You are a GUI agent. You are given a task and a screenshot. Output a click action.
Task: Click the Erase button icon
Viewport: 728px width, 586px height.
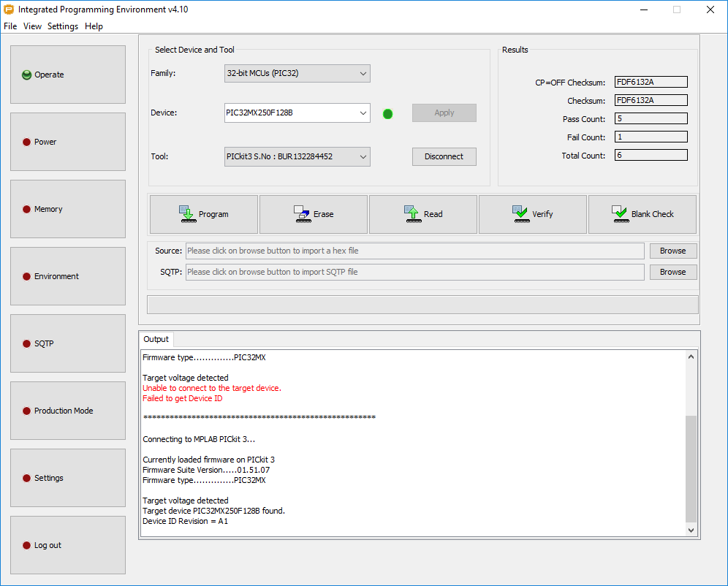pos(303,214)
